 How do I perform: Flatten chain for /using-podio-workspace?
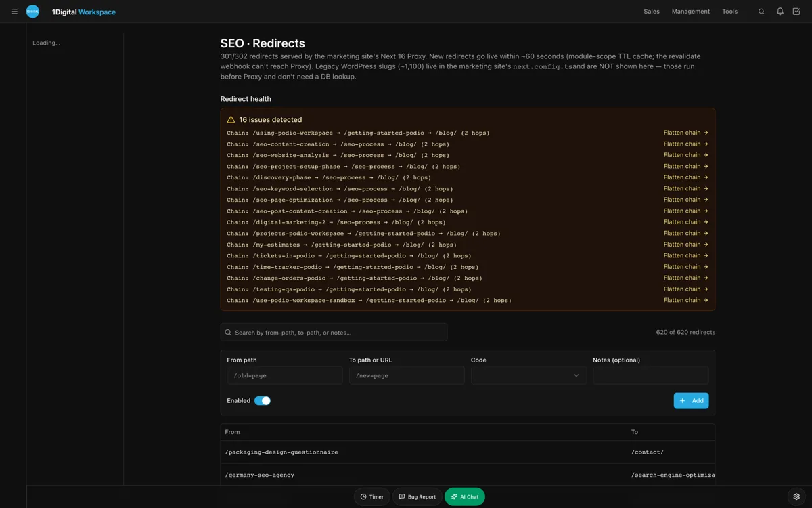point(685,133)
